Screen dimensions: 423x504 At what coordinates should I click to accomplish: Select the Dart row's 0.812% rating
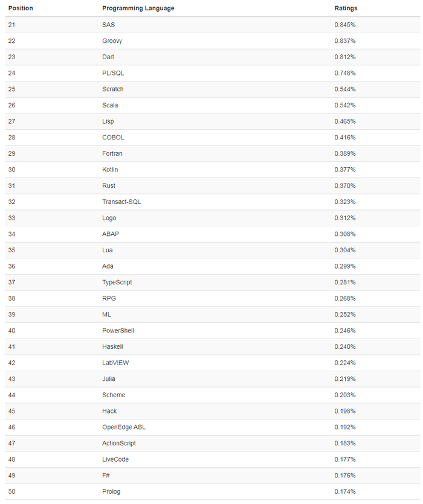(x=345, y=57)
